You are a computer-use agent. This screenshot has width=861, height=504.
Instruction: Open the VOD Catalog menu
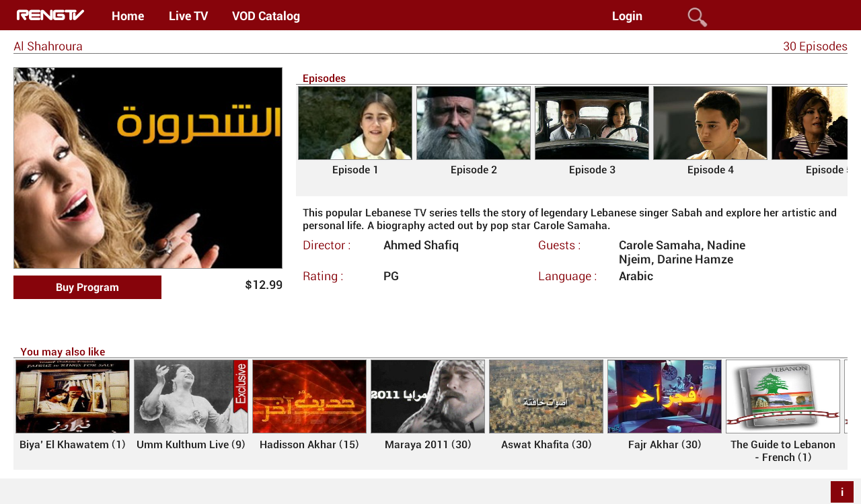click(x=266, y=16)
